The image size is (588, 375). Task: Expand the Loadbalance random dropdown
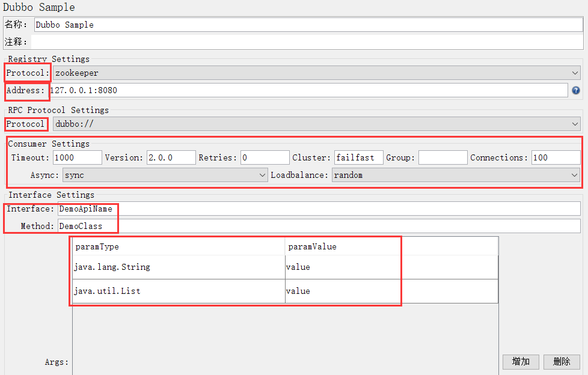click(456, 175)
